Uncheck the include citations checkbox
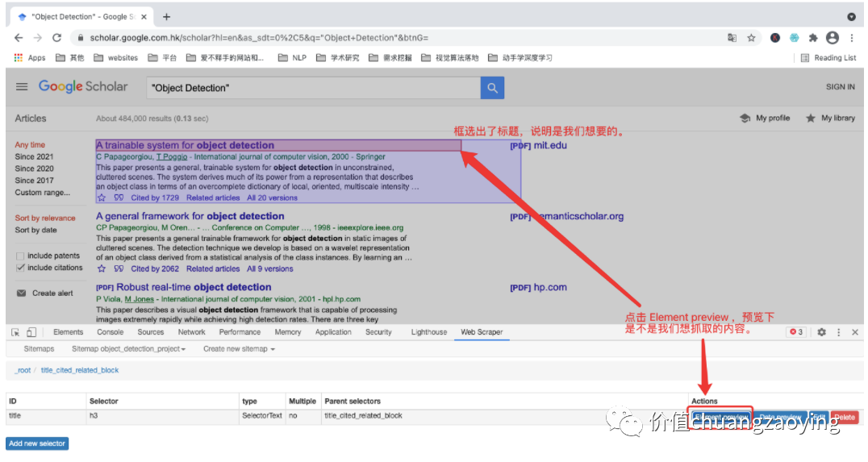This screenshot has width=868, height=462. coord(20,267)
